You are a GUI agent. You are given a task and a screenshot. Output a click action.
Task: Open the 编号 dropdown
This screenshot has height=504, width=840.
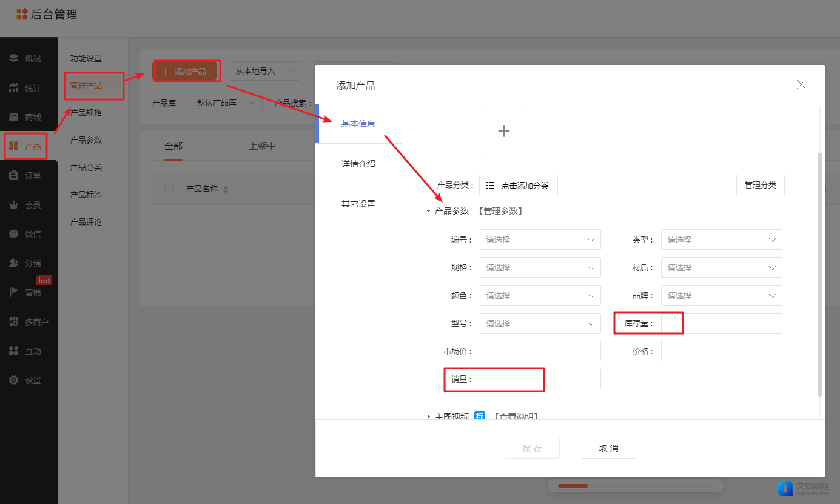540,240
